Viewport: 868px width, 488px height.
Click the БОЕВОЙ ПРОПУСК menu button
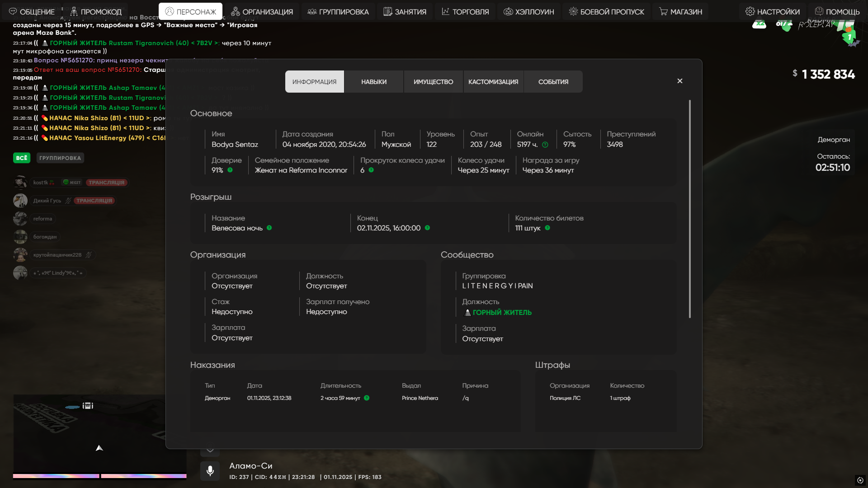pyautogui.click(x=606, y=12)
